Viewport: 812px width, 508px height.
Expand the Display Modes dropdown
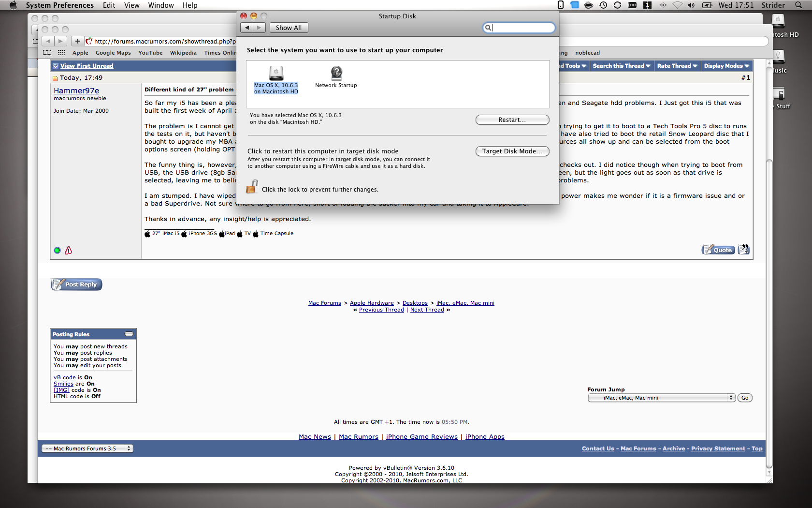(x=726, y=66)
